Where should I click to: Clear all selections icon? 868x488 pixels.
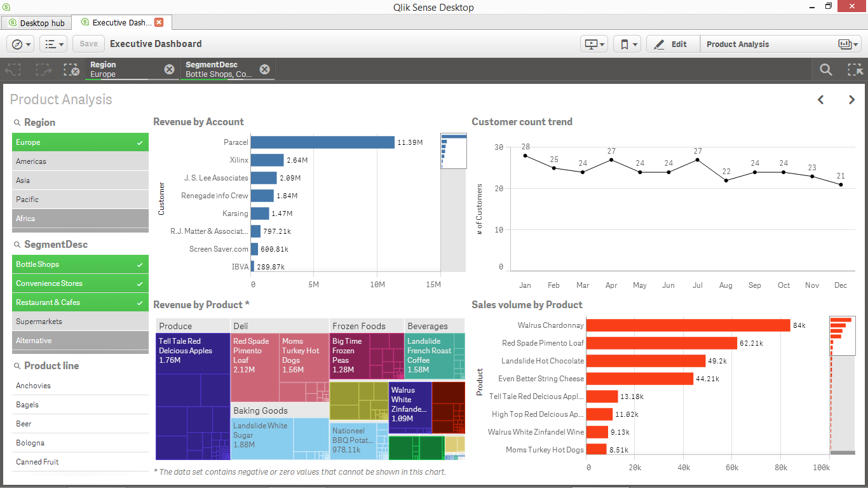(x=72, y=70)
